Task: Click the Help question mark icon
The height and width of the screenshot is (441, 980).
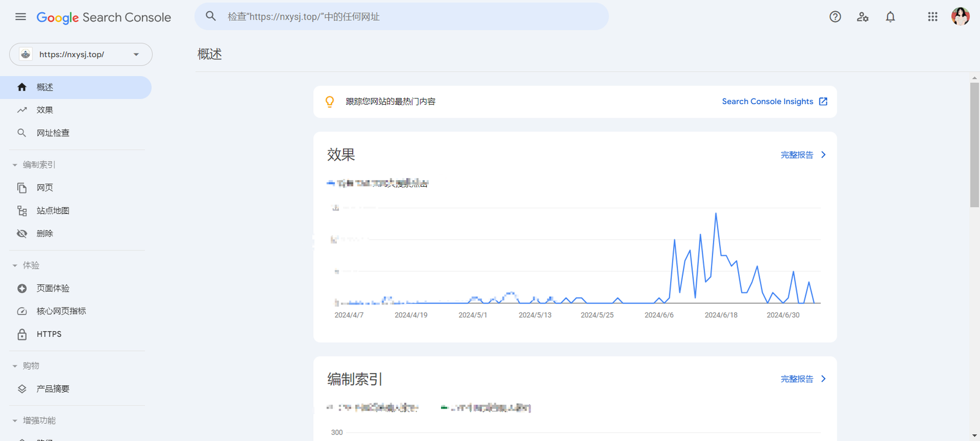Action: click(835, 17)
